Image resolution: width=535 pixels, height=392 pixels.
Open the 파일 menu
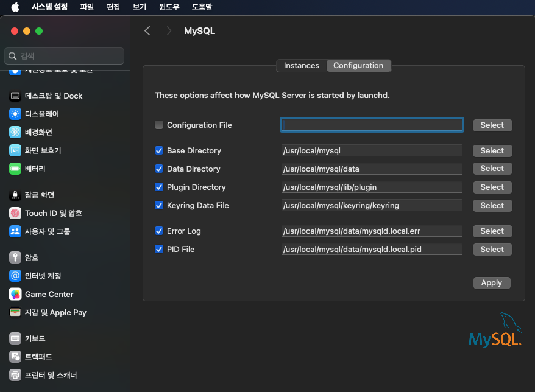coord(87,7)
